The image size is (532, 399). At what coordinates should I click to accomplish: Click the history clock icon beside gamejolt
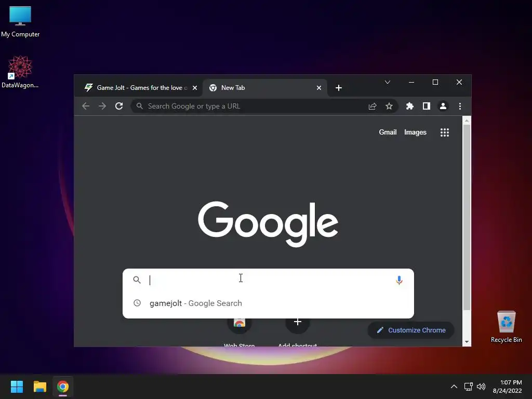coord(137,303)
